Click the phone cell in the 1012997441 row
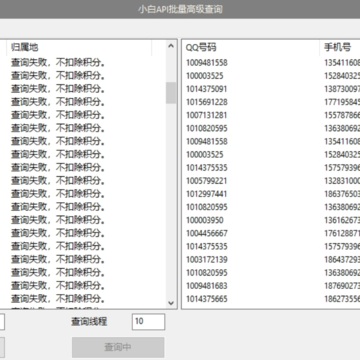Image resolution: width=360 pixels, height=360 pixels. click(x=342, y=194)
